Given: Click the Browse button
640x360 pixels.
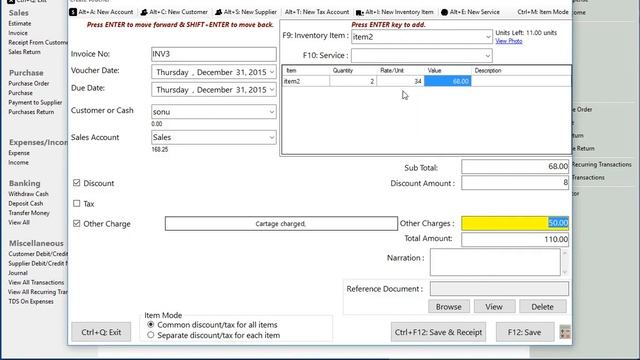Looking at the screenshot, I should point(449,307).
